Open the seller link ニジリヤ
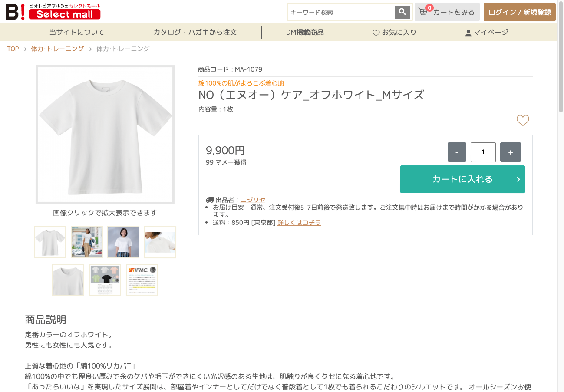 [x=253, y=199]
